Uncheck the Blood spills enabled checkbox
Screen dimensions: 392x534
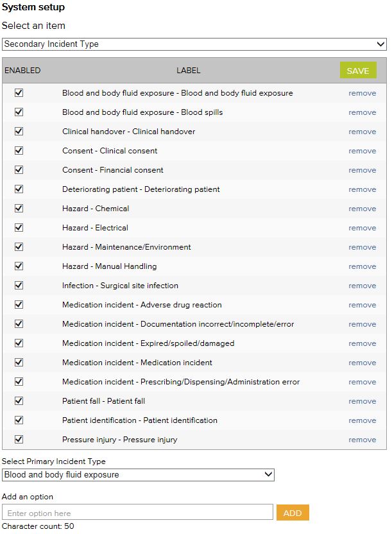(x=19, y=112)
